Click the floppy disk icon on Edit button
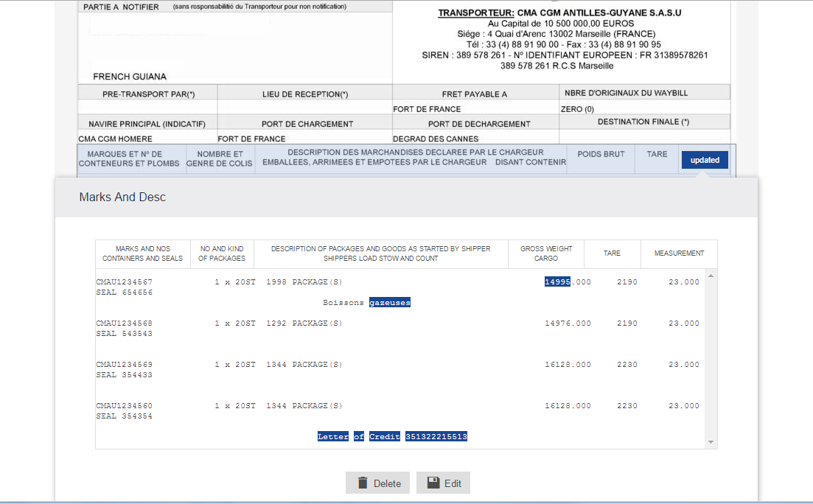The image size is (813, 504). [x=434, y=483]
